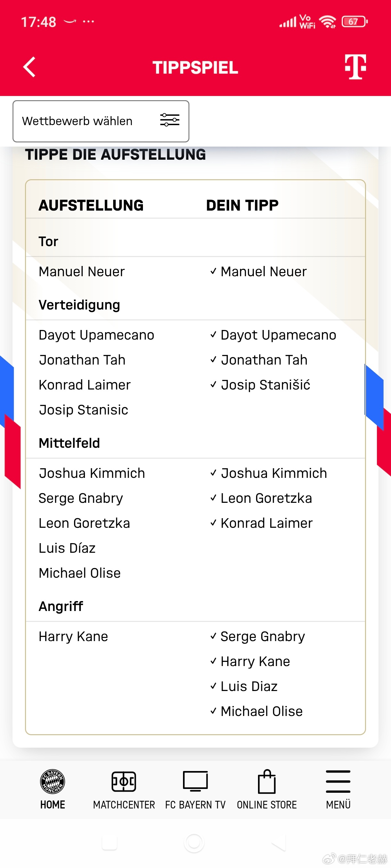Open the Online Store bag icon
This screenshot has width=391, height=868.
pos(267,781)
